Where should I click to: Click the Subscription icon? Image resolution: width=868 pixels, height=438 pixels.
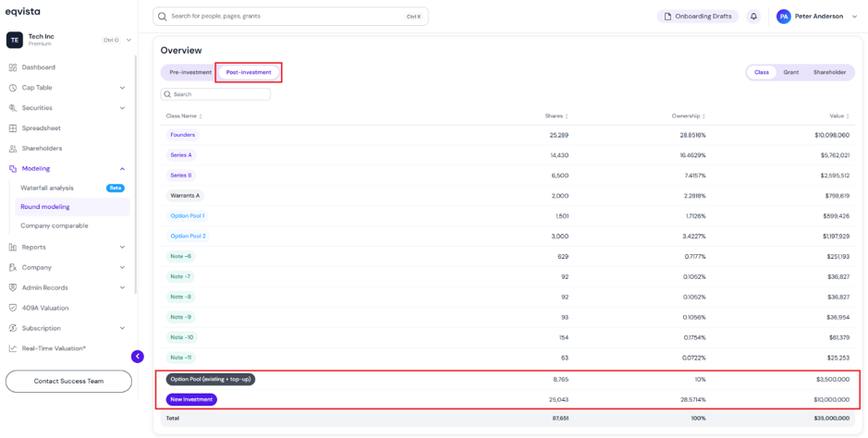(13, 328)
